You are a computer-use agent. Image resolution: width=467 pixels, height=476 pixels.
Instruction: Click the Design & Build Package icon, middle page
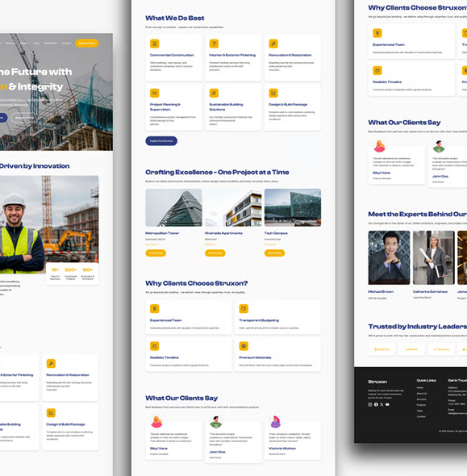pos(273,93)
